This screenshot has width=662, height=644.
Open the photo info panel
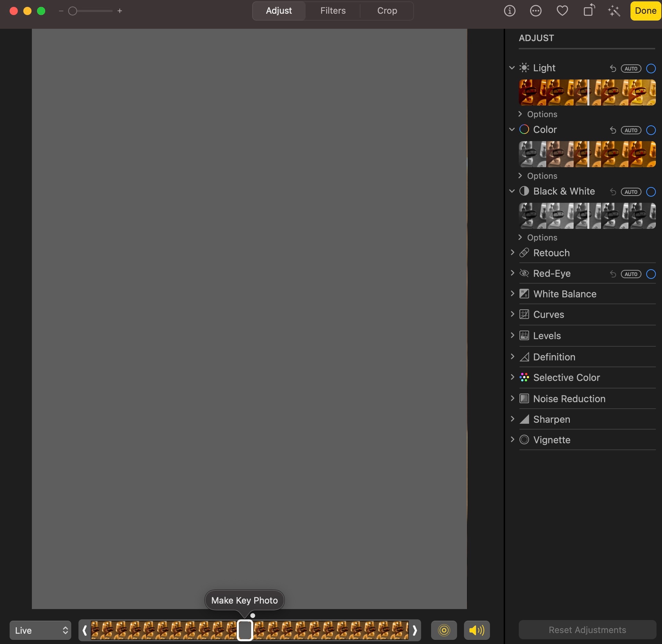click(510, 11)
